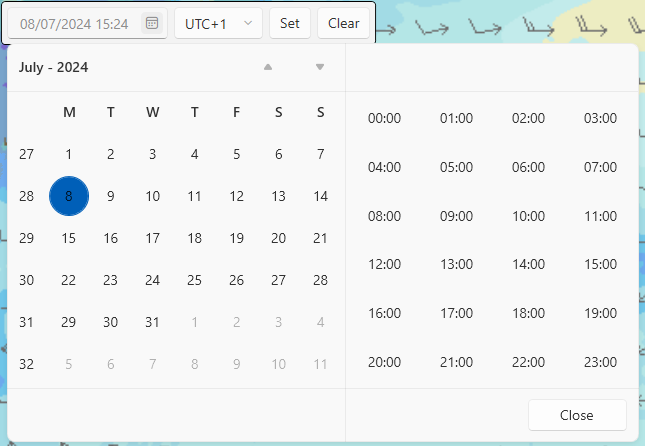The image size is (645, 446).
Task: Choose July 14 on Sunday column
Action: pos(320,196)
